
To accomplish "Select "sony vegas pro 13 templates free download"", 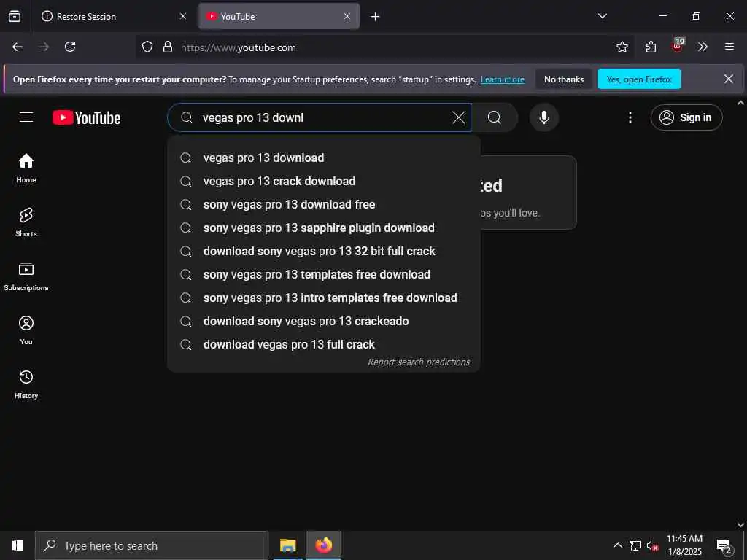I will [x=323, y=274].
